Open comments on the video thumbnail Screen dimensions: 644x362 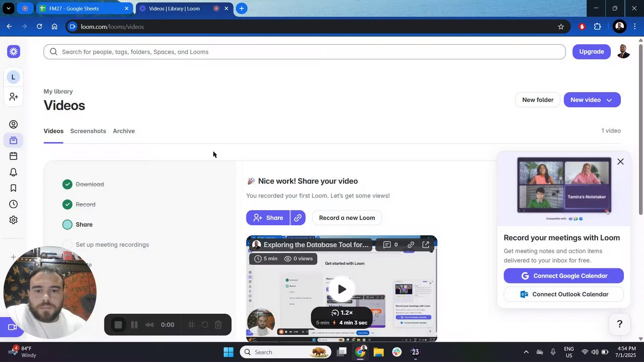(390, 245)
